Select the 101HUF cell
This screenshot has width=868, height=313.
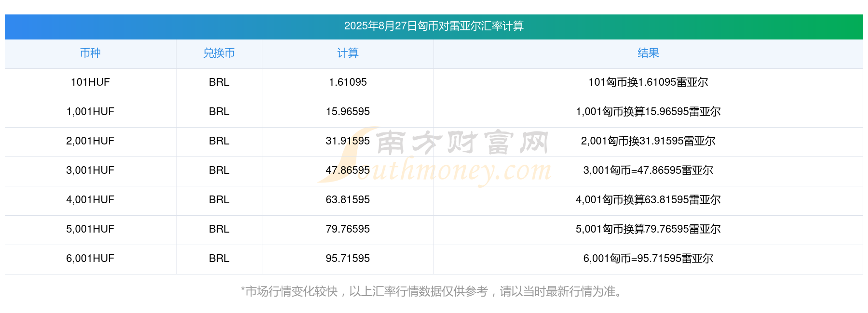point(90,82)
